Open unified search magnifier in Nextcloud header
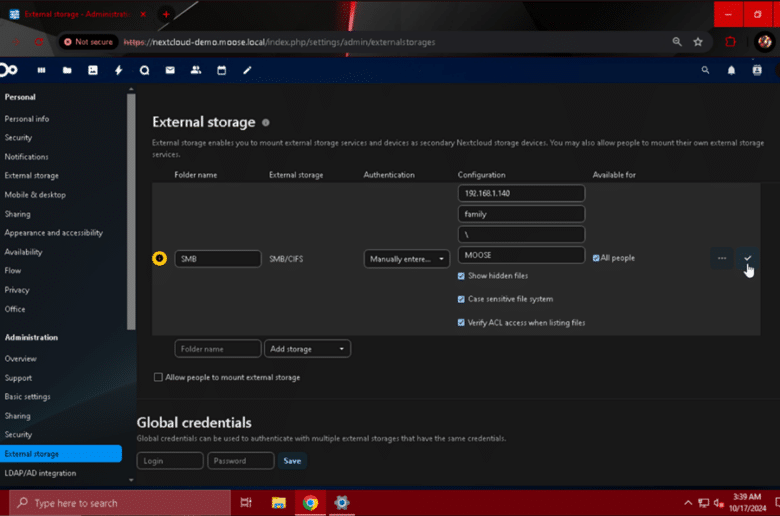Screen dimensions: 780x516 (705, 70)
